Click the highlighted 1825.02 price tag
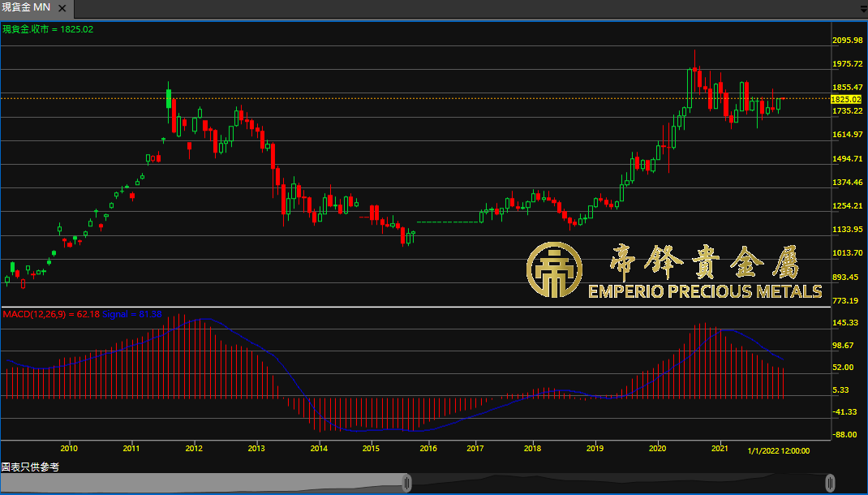This screenshot has width=868, height=495. coord(846,99)
